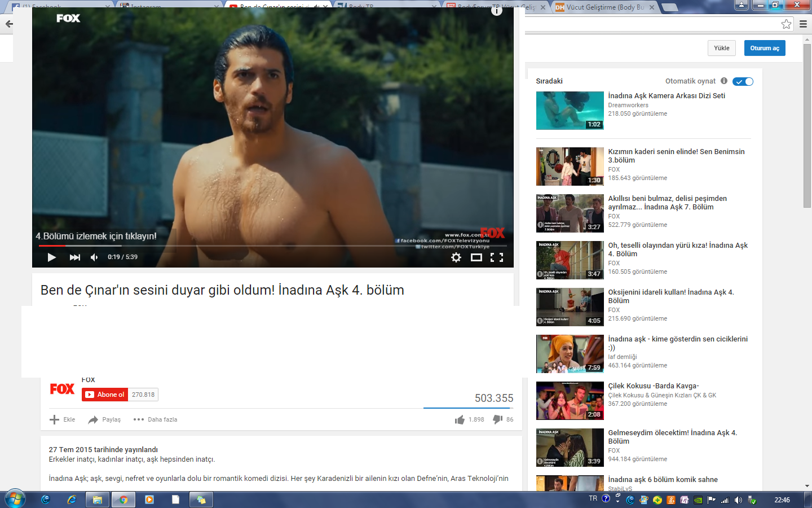Click the Oturum aç sign-in button
This screenshot has width=812, height=508.
pos(764,48)
